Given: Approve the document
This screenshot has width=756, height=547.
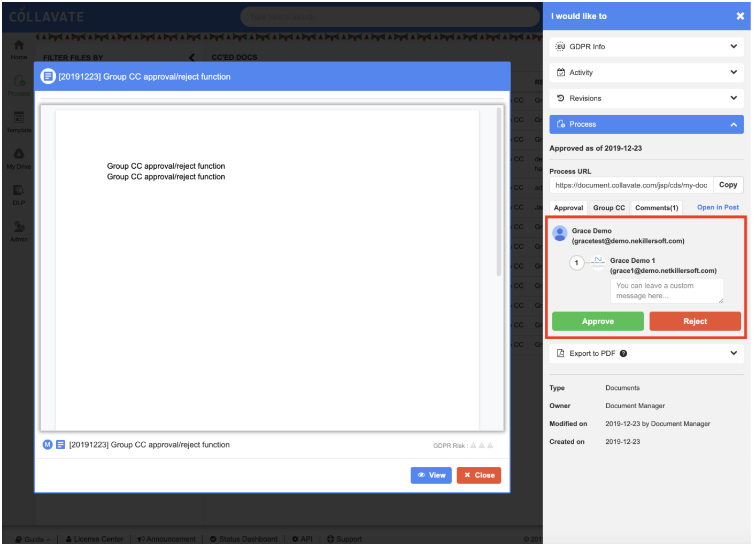Looking at the screenshot, I should point(598,321).
